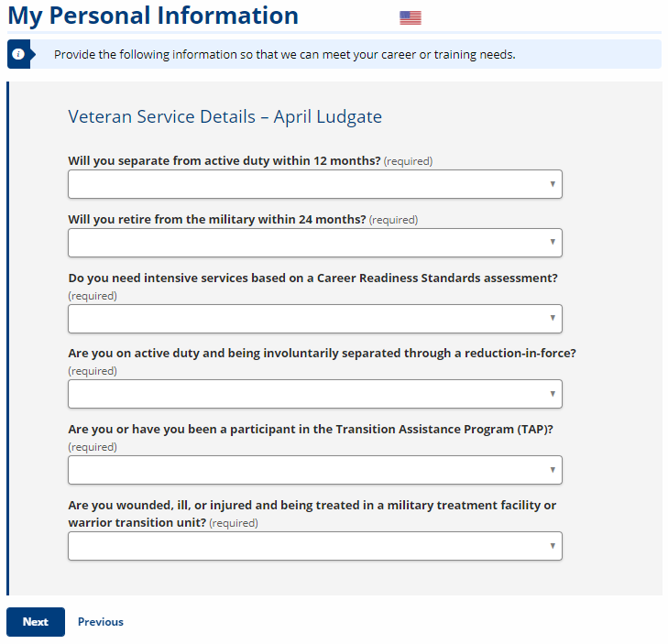The height and width of the screenshot is (644, 668).
Task: Click the arrow on the warrior transition unit dropdown
Action: tap(553, 546)
